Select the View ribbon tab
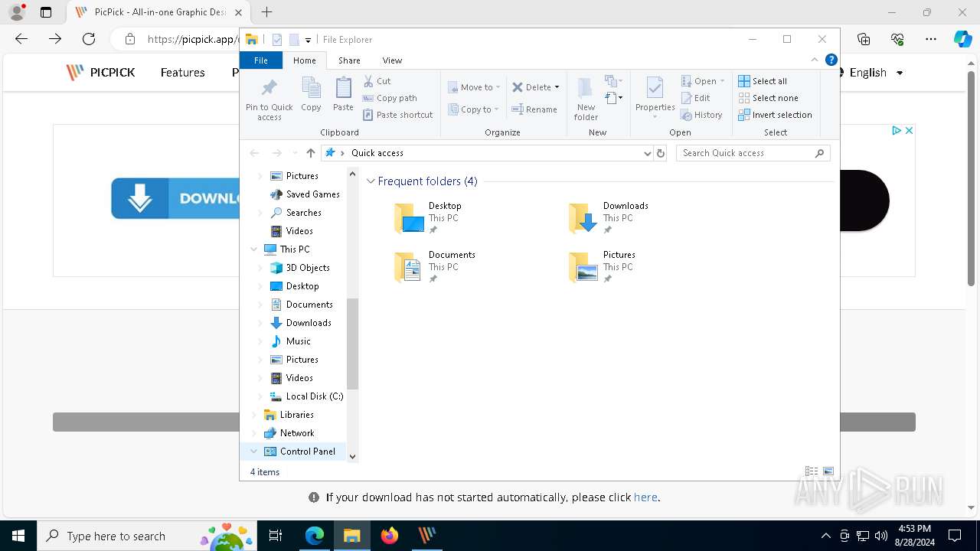This screenshot has width=980, height=551. [392, 60]
